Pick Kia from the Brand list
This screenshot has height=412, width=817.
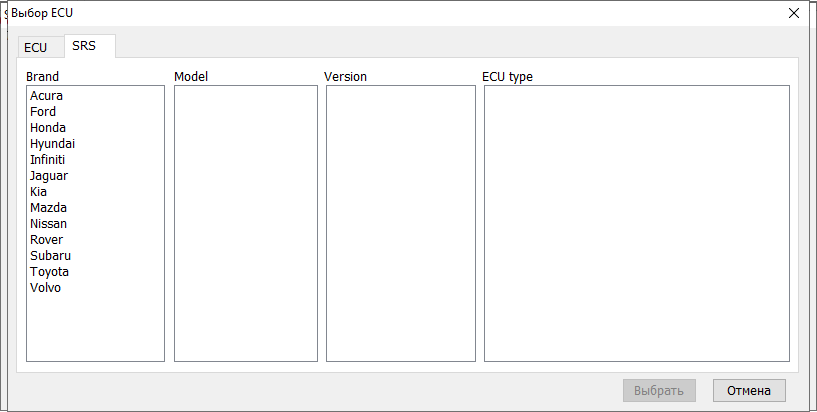pyautogui.click(x=39, y=192)
